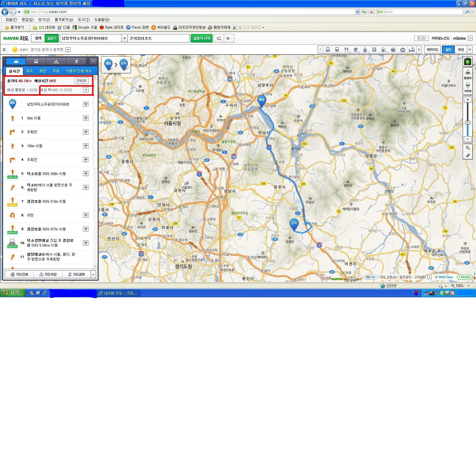Open 테마지도 theme map button
476x453 pixels.
click(432, 50)
